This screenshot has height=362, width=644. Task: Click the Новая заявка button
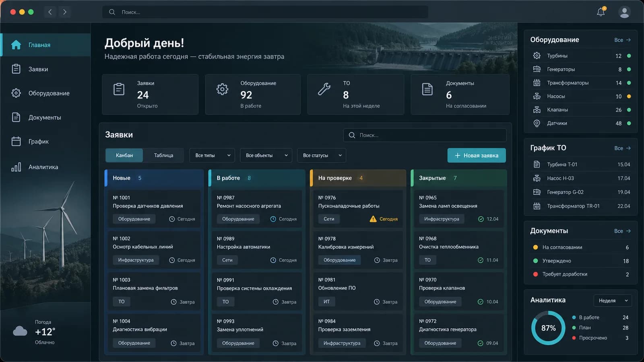click(x=477, y=155)
